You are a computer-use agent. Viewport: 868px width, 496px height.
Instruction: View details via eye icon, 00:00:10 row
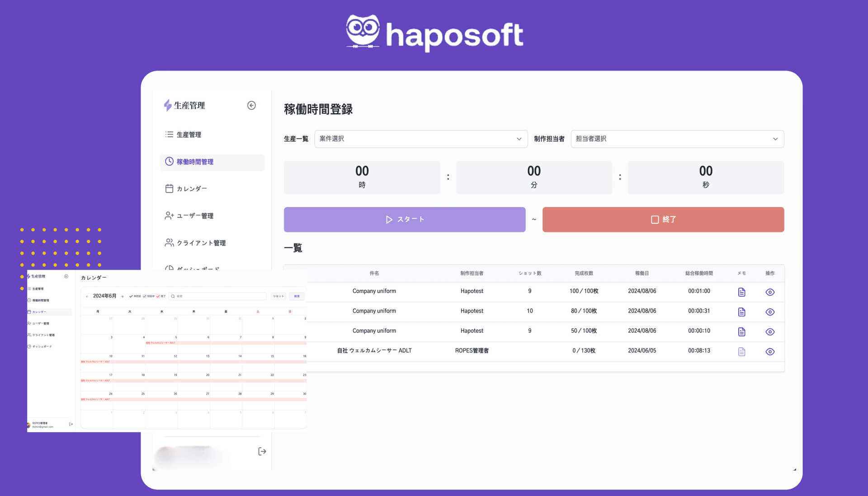pyautogui.click(x=770, y=332)
